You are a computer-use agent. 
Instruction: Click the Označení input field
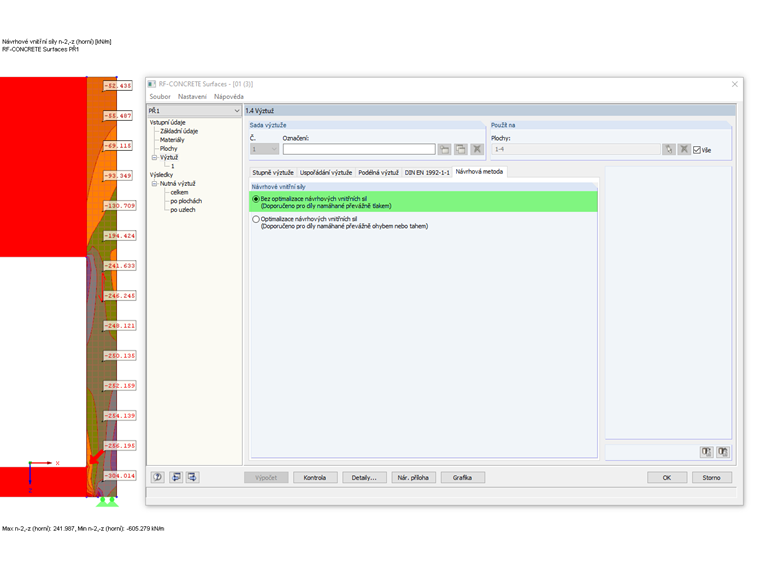[x=359, y=149]
